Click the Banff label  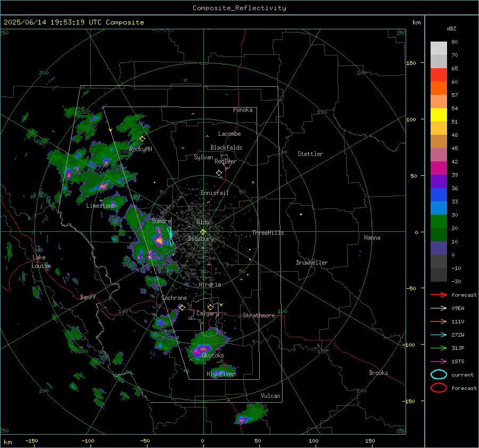[x=88, y=297]
